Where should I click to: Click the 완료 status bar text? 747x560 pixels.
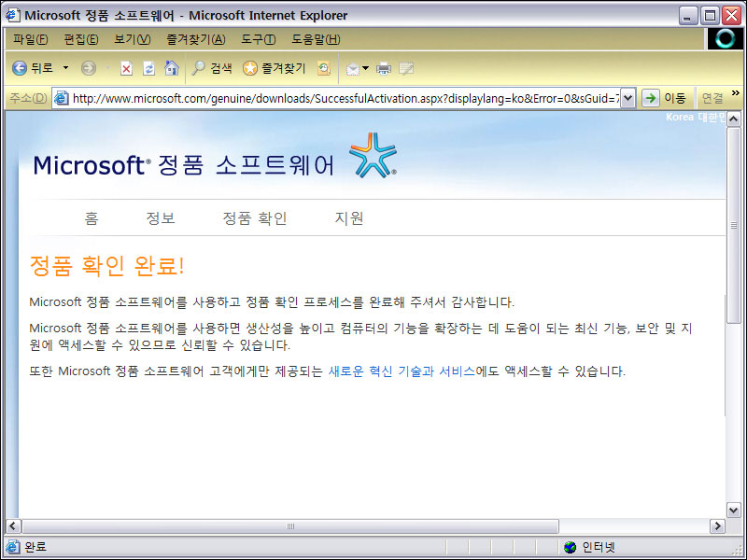[x=35, y=547]
